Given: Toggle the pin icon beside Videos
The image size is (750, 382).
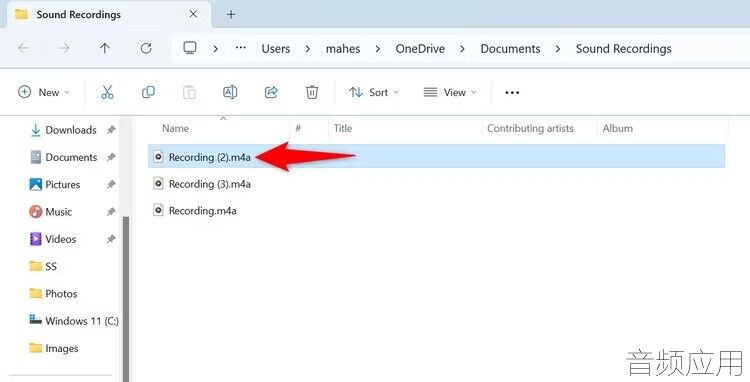Looking at the screenshot, I should (x=111, y=239).
